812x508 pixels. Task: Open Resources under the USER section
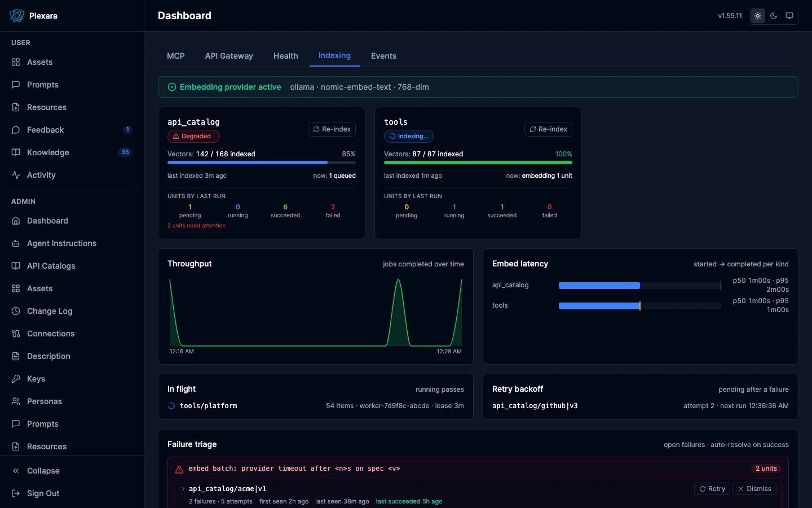click(72, 107)
